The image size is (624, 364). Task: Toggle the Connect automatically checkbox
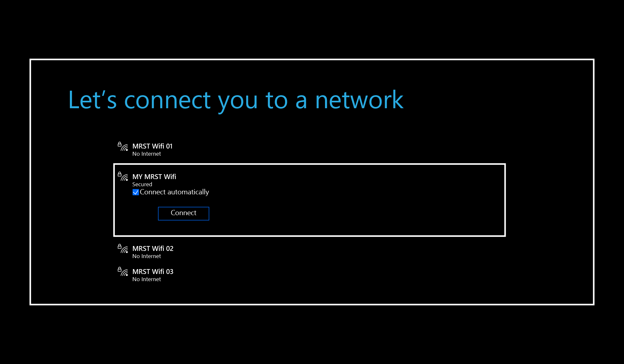(136, 192)
